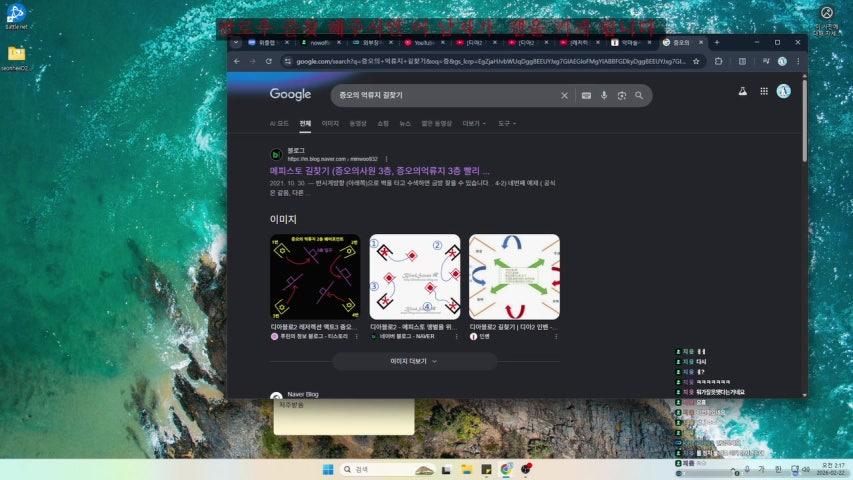Open the Sticky Notes taskbar icon
The height and width of the screenshot is (480, 853).
486,469
